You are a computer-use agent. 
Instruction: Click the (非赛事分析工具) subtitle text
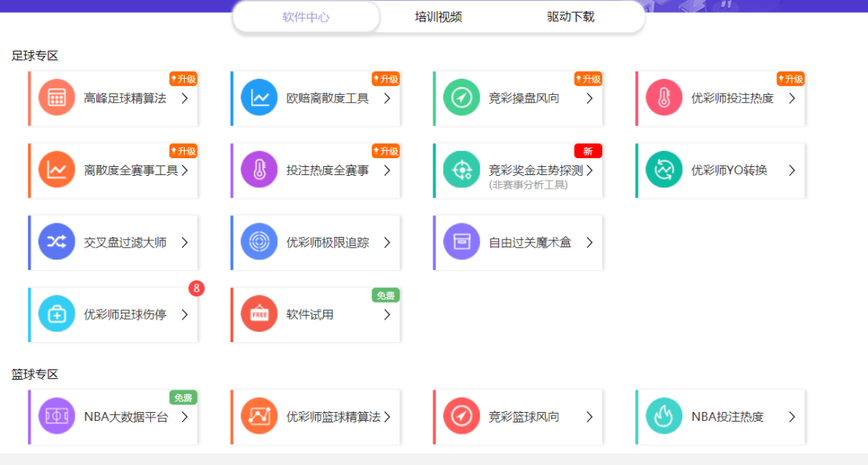click(528, 185)
